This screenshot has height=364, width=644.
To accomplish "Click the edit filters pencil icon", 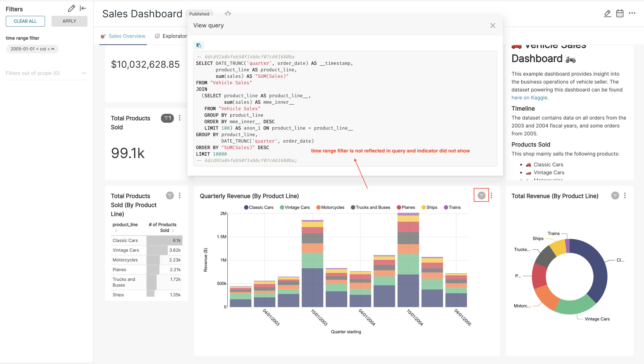I will [x=71, y=8].
